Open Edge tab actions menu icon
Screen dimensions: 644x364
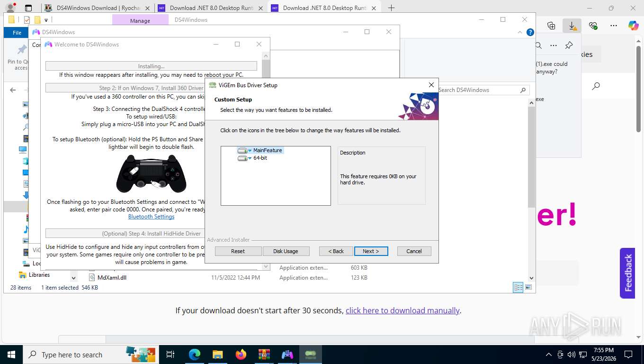coord(28,8)
